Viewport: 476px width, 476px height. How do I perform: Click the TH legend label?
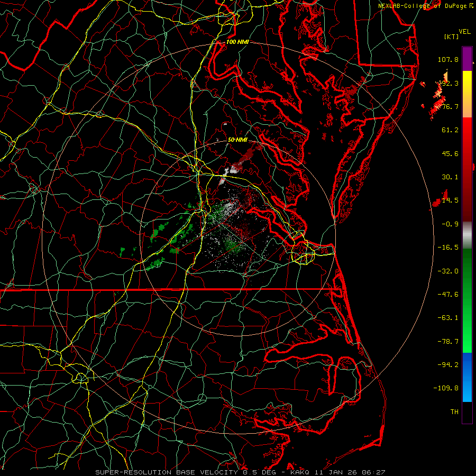tap(454, 412)
